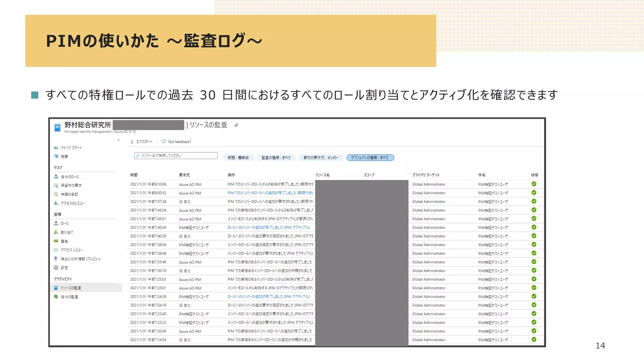Select 自分の監査 menu entry

point(69,297)
